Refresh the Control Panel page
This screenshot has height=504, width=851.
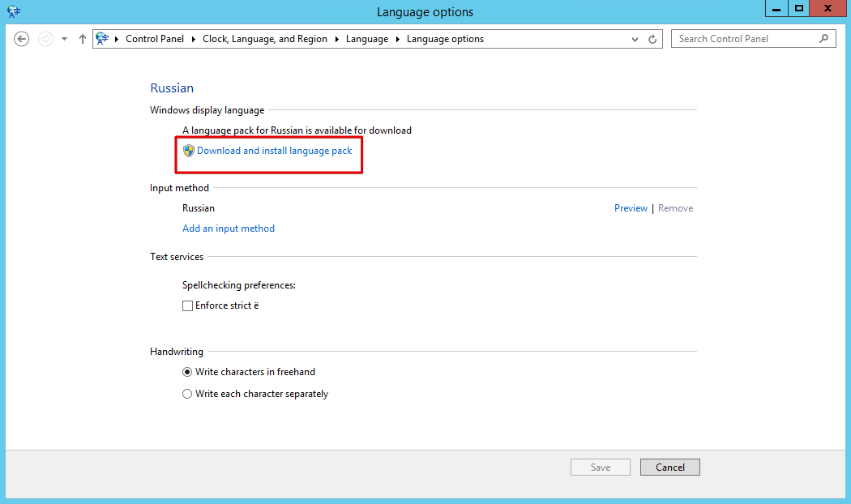coord(652,39)
